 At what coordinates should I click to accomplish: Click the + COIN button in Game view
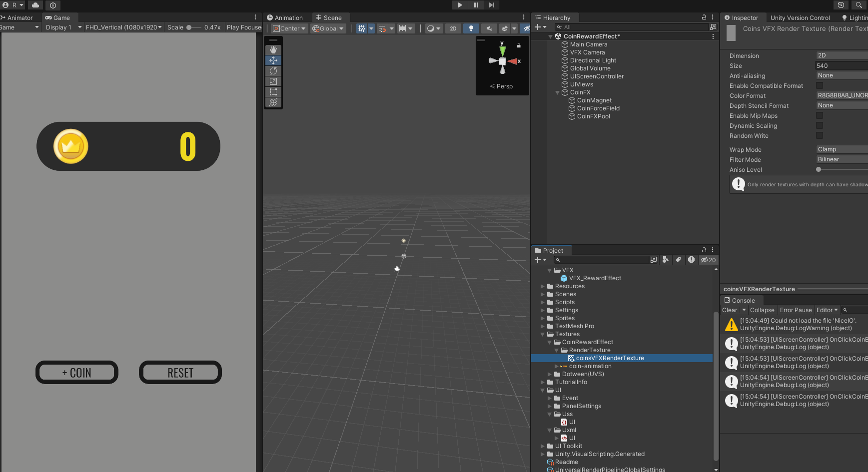pyautogui.click(x=77, y=373)
